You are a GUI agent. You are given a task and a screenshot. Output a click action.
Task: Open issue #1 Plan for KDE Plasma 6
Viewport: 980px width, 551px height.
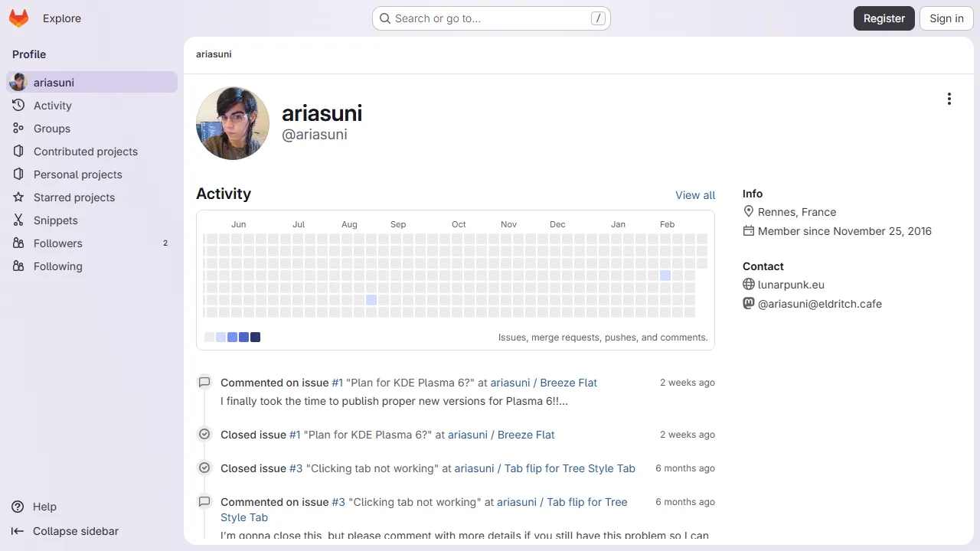[337, 382]
